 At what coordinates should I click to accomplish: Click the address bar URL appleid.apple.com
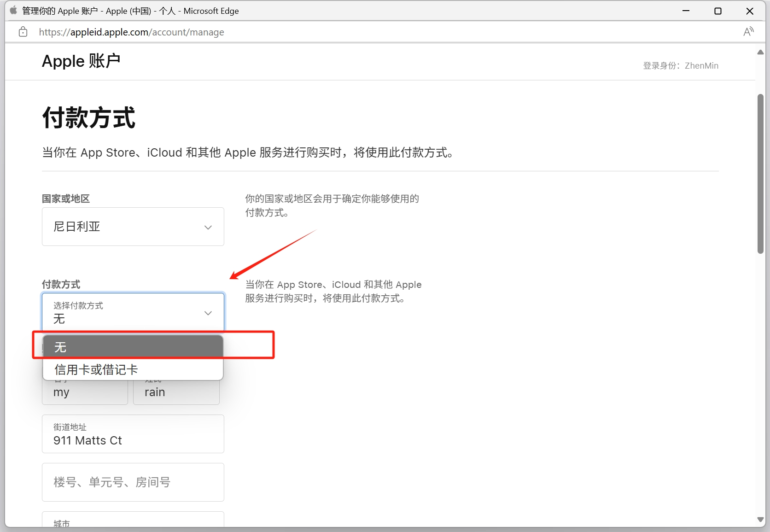click(x=131, y=32)
